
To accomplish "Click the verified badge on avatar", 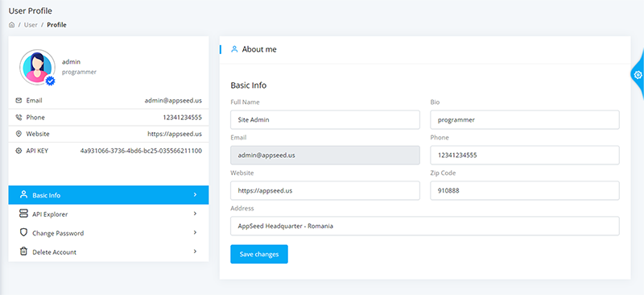I will pos(50,81).
